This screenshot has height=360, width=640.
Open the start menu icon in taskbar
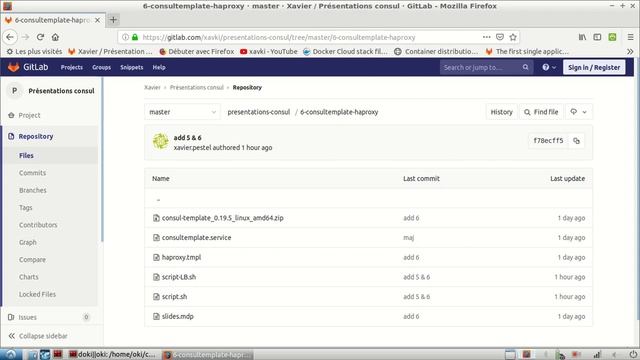(x=11, y=354)
